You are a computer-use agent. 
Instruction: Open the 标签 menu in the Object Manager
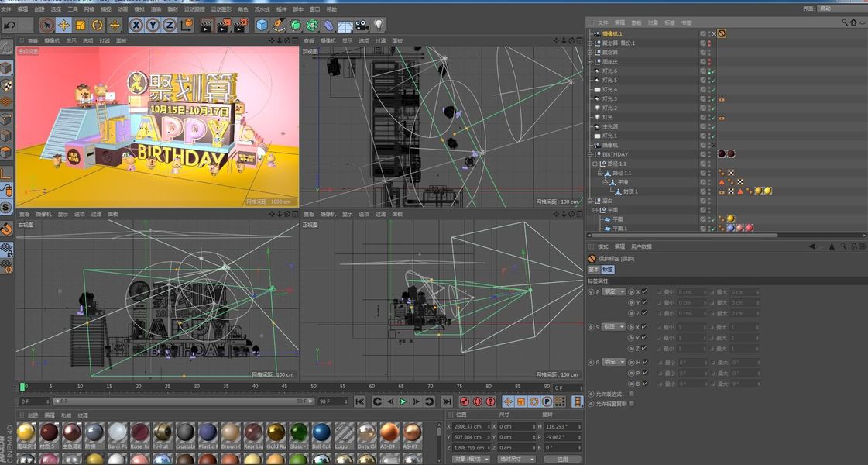pyautogui.click(x=670, y=22)
